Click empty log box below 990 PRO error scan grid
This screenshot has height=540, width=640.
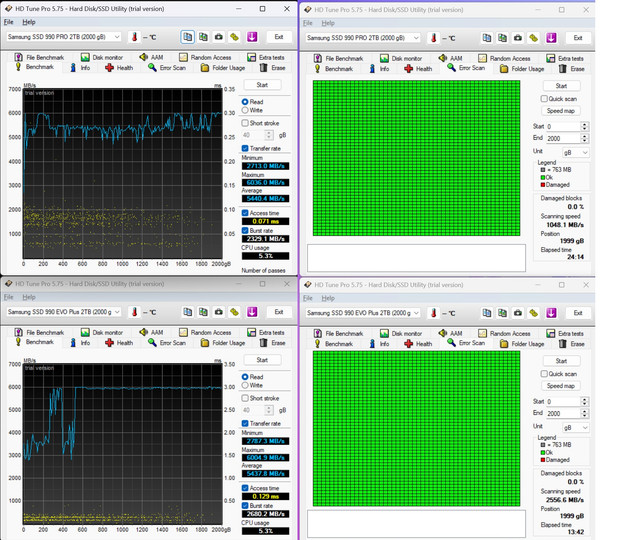click(416, 258)
